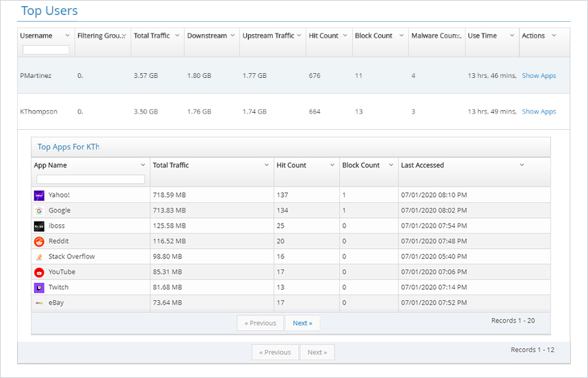Click the Twitch app icon
The width and height of the screenshot is (588, 378).
coord(39,288)
